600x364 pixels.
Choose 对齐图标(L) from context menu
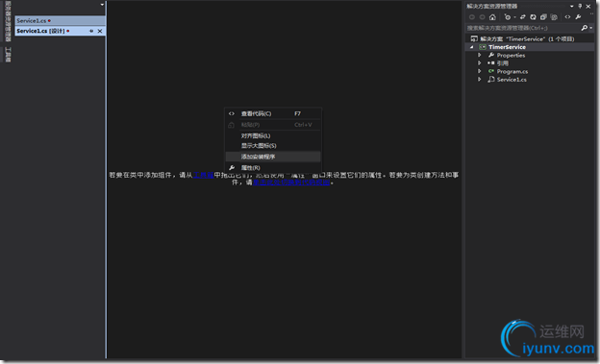click(273, 135)
